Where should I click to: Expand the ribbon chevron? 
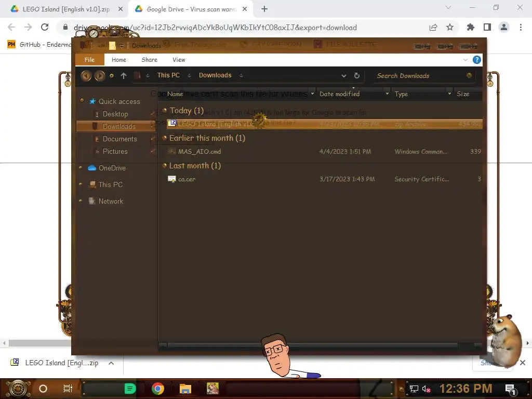pos(465,60)
